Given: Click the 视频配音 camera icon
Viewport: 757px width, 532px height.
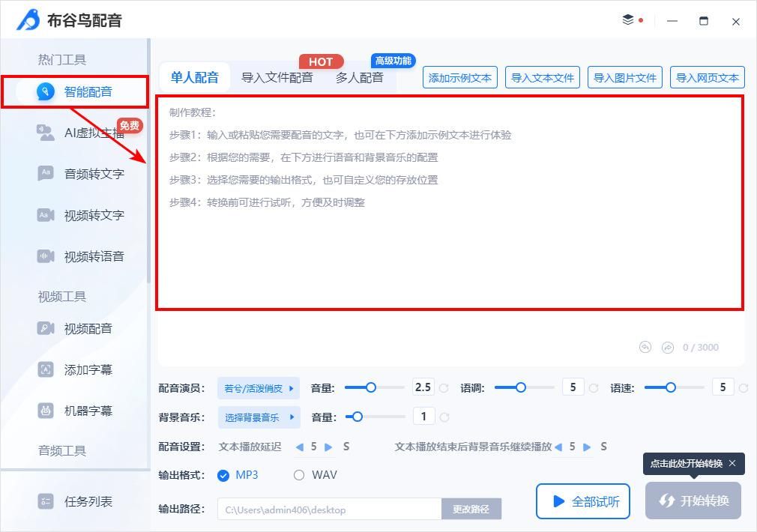Looking at the screenshot, I should coord(46,328).
